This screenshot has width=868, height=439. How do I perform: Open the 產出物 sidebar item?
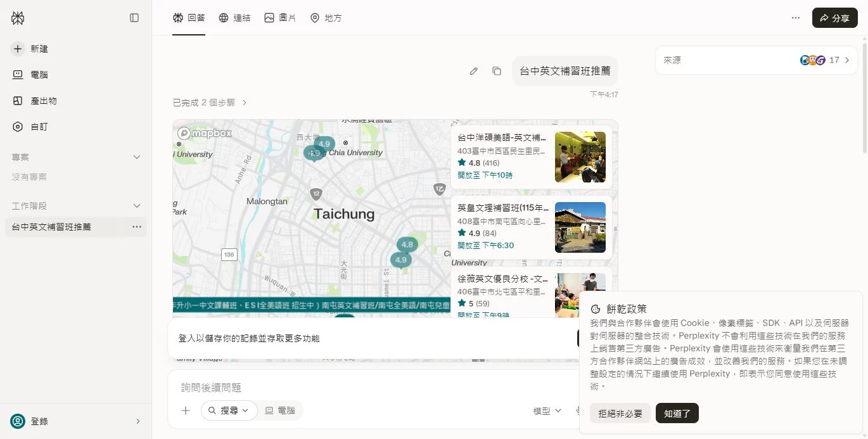tap(76, 101)
